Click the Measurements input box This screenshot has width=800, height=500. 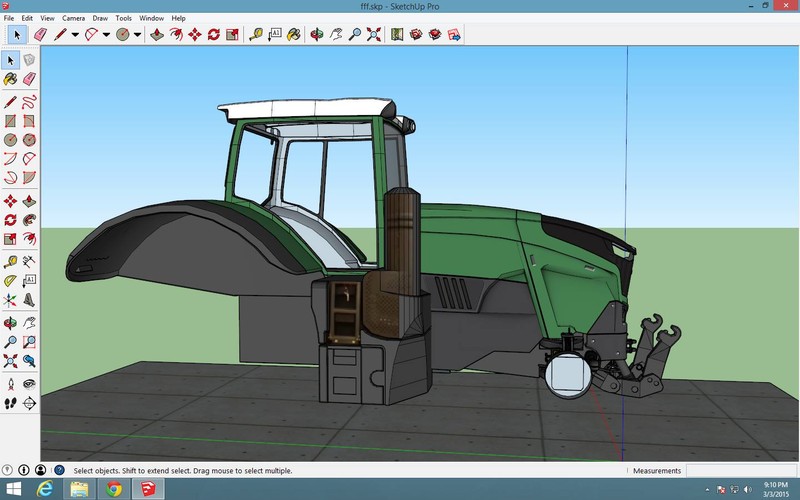point(740,470)
